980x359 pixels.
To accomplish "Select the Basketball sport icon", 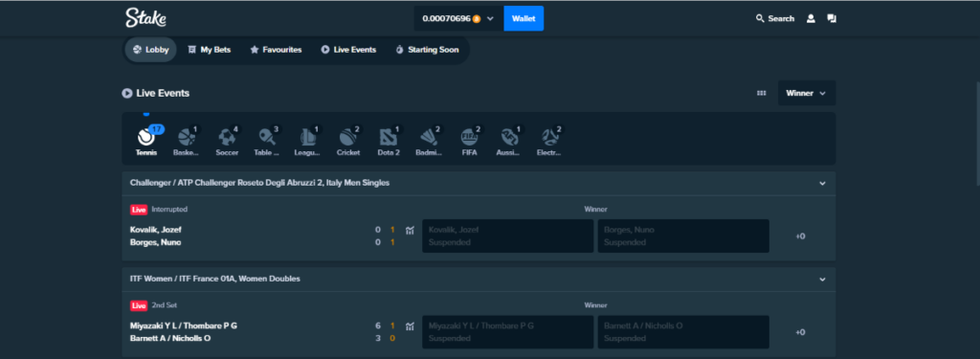I will 187,140.
